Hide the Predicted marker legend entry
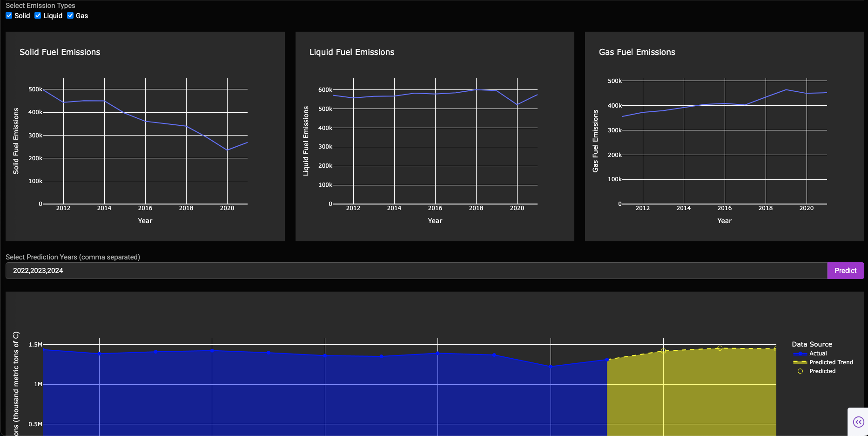Viewport: 868px width, 436px height. tap(814, 371)
